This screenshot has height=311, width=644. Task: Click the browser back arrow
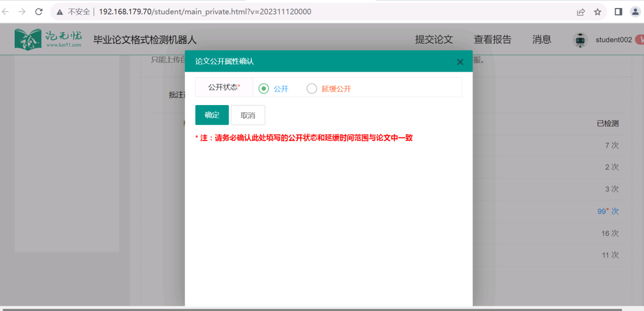coord(6,12)
